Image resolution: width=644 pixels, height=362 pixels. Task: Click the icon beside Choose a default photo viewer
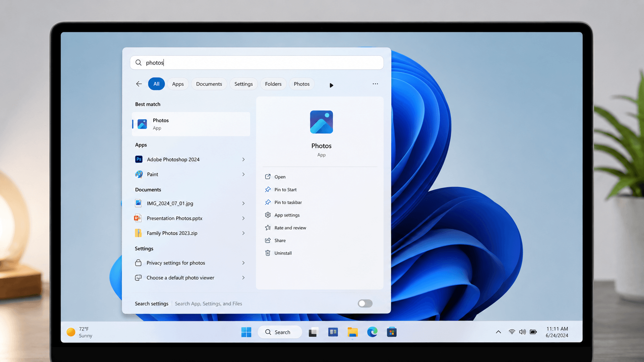click(138, 278)
